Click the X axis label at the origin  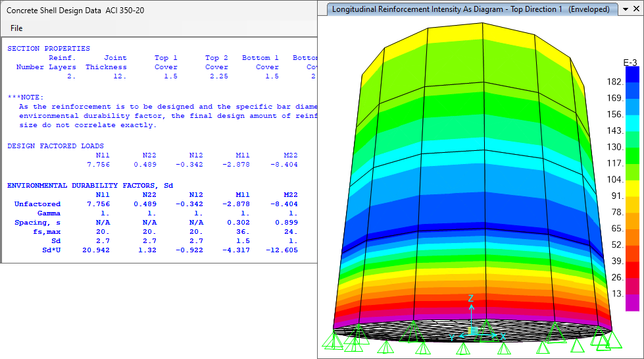pos(503,337)
